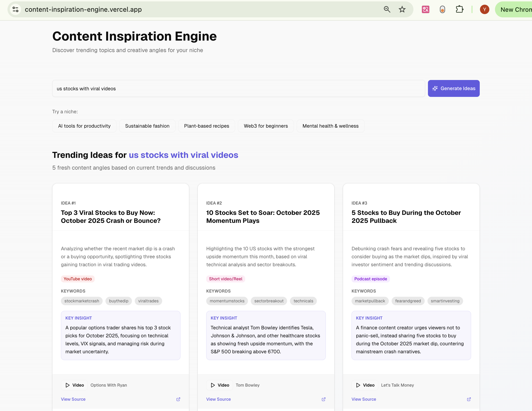Screen dimensions: 532x411
Task: Open the Extensions puzzle piece menu
Action: (x=459, y=10)
